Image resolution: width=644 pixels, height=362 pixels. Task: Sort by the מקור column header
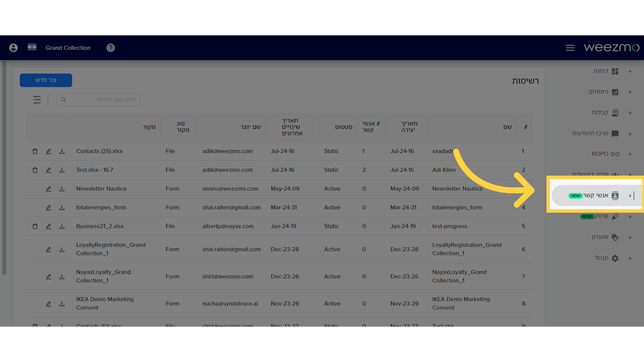[x=149, y=127]
